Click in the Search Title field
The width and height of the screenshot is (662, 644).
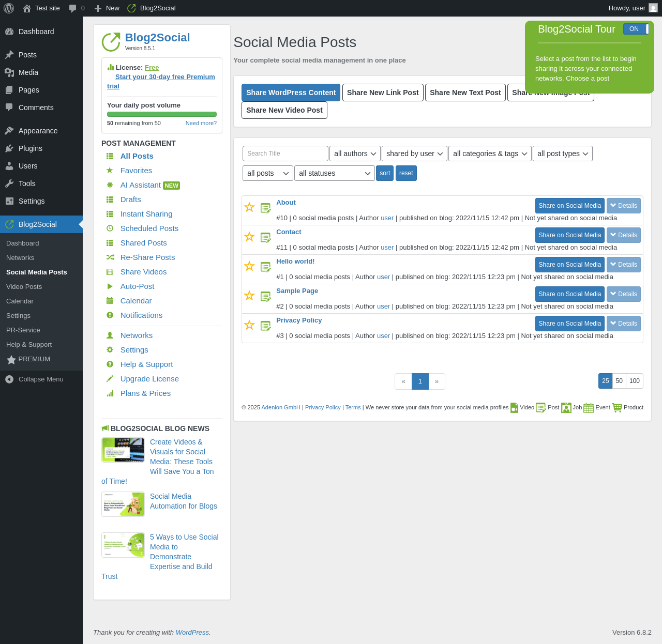tap(285, 154)
